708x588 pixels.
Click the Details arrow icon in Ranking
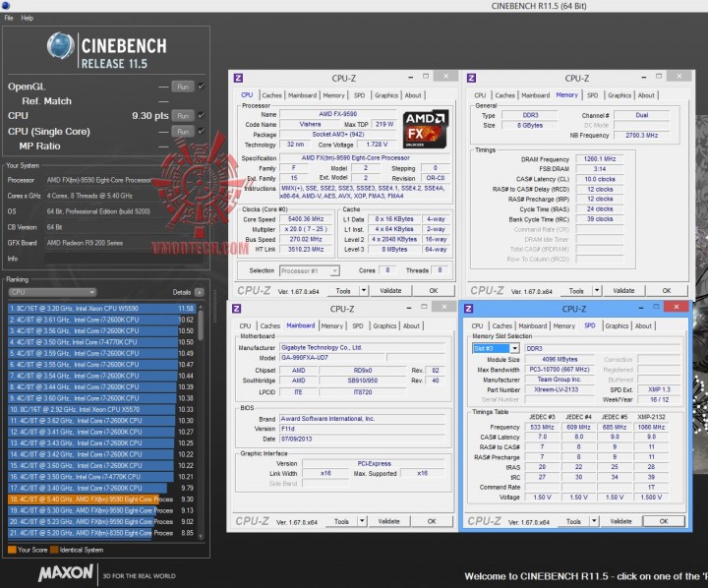pyautogui.click(x=199, y=292)
